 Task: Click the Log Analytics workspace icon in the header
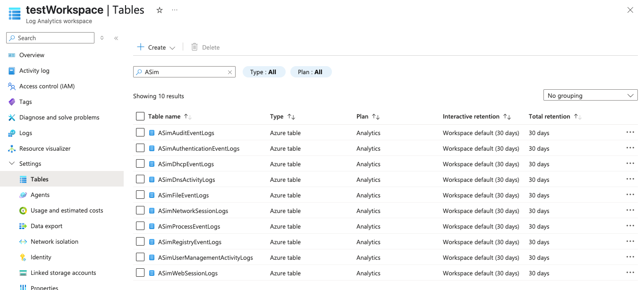(x=15, y=14)
